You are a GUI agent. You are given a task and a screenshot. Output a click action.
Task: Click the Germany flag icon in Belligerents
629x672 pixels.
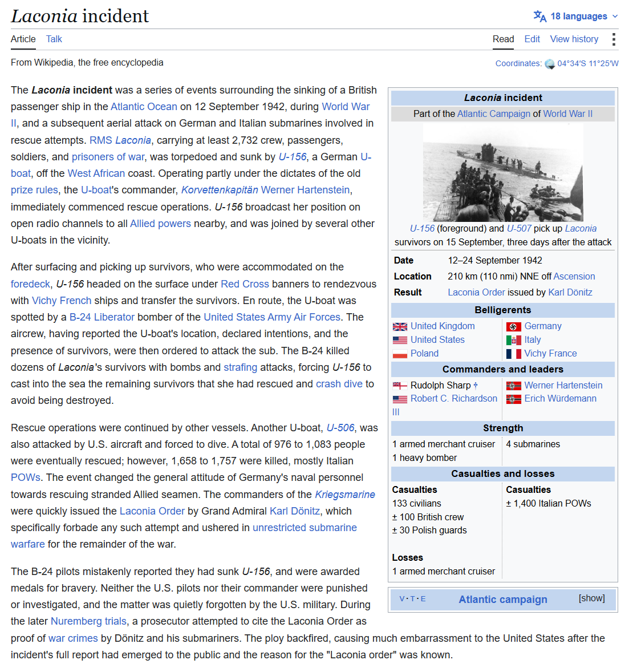[513, 326]
